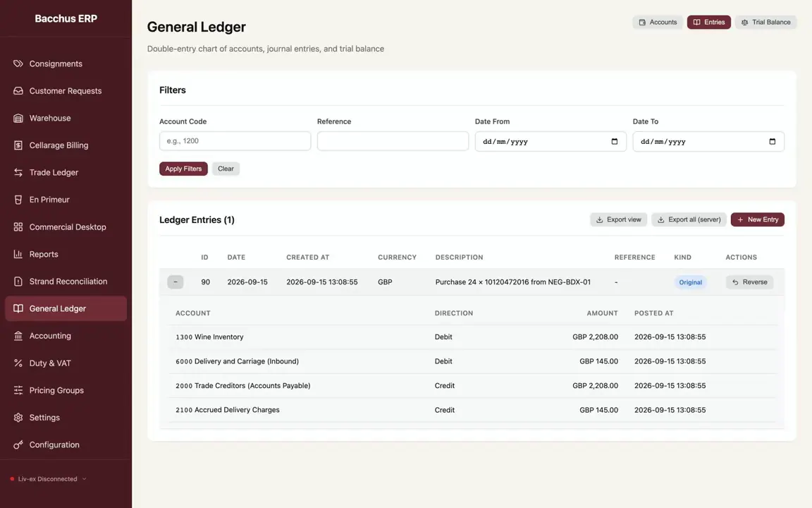Click the red Liv-ex disconnected status dot
Viewport: 812px width, 508px height.
pos(12,479)
